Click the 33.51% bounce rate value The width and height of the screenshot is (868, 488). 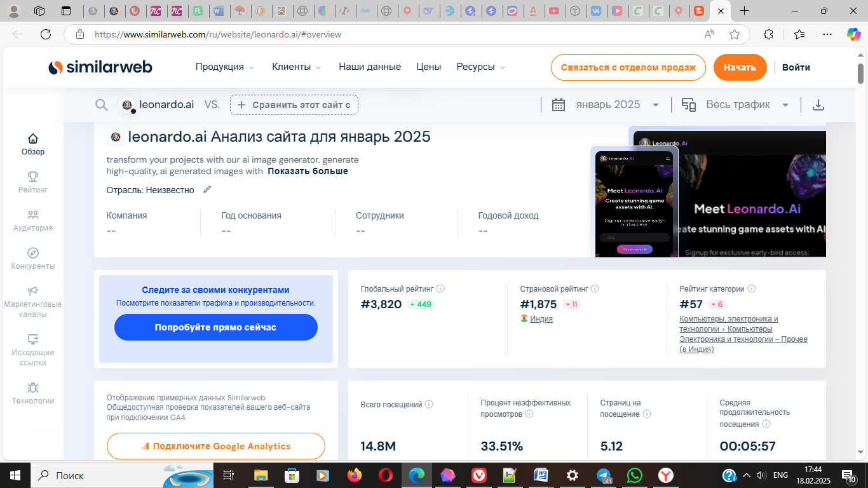pos(502,446)
